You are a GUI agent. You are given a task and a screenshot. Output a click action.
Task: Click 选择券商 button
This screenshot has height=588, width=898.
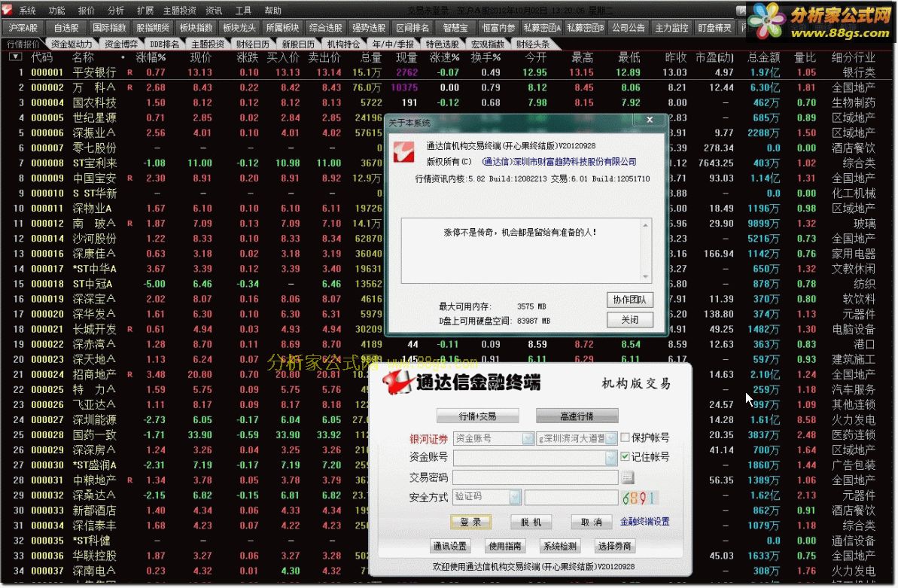[x=614, y=546]
